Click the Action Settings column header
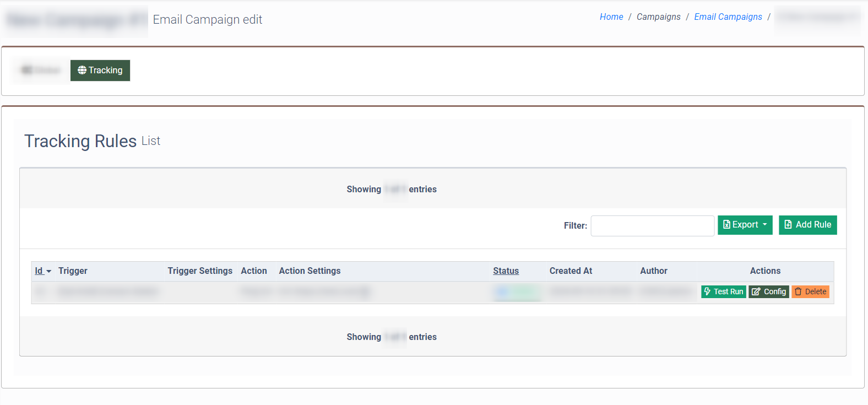 (310, 271)
